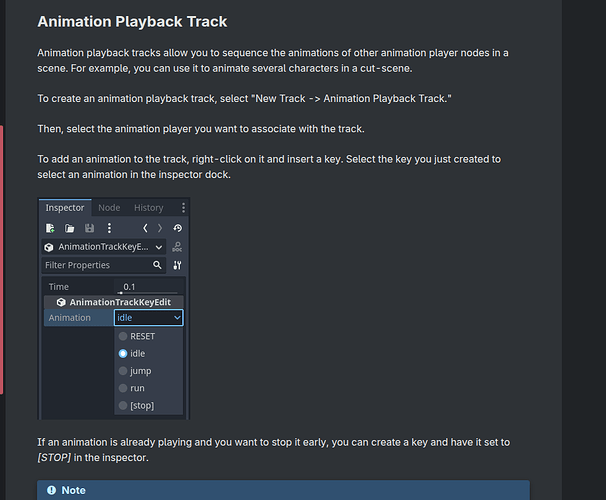The image size is (606, 500).
Task: Choose the run animation radio option
Action: tap(124, 388)
